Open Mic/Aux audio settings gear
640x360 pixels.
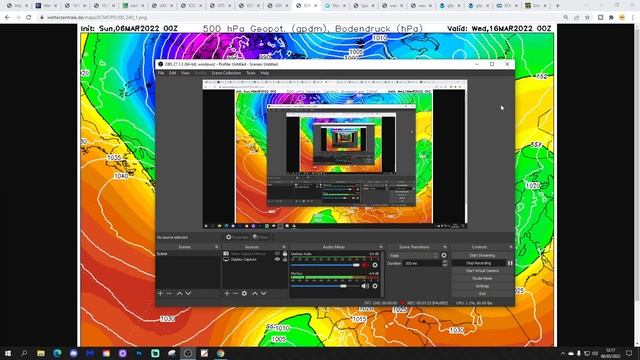tap(375, 286)
